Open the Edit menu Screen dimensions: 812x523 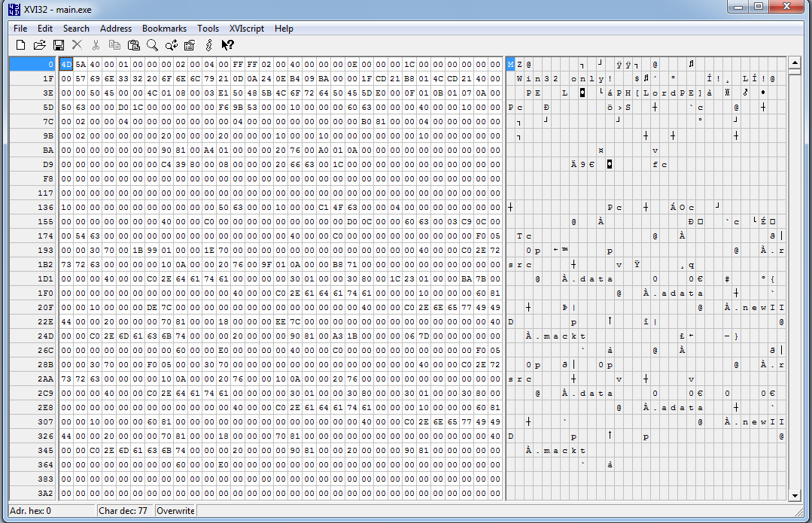pyautogui.click(x=45, y=29)
